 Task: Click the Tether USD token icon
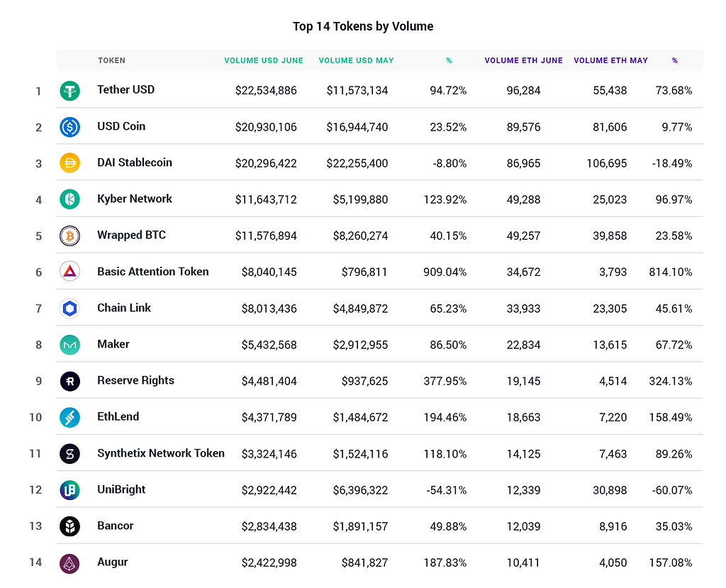[x=69, y=91]
